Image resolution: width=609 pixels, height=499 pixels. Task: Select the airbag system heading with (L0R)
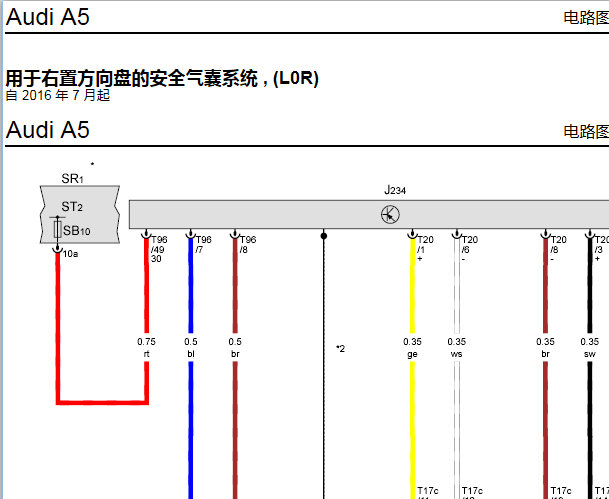162,78
